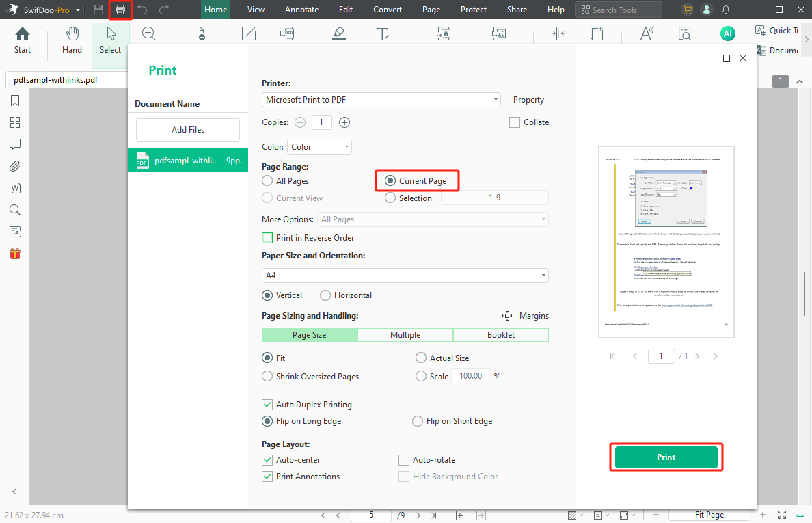Click Add Files in the print dialog
812x523 pixels.
coord(187,129)
